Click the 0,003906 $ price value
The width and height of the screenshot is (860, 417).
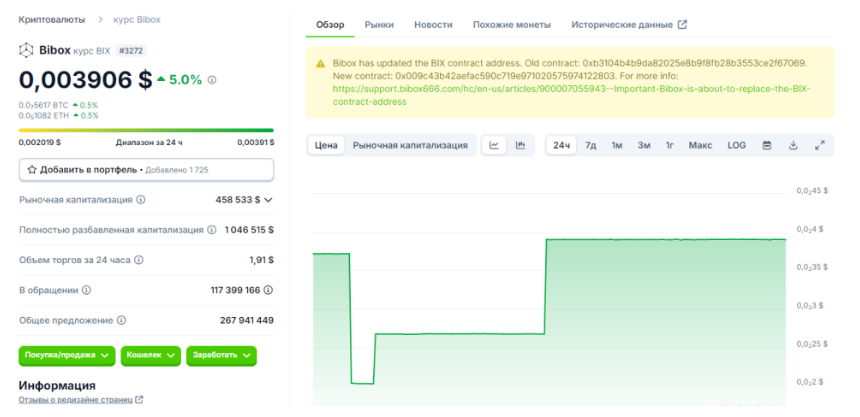tap(86, 80)
